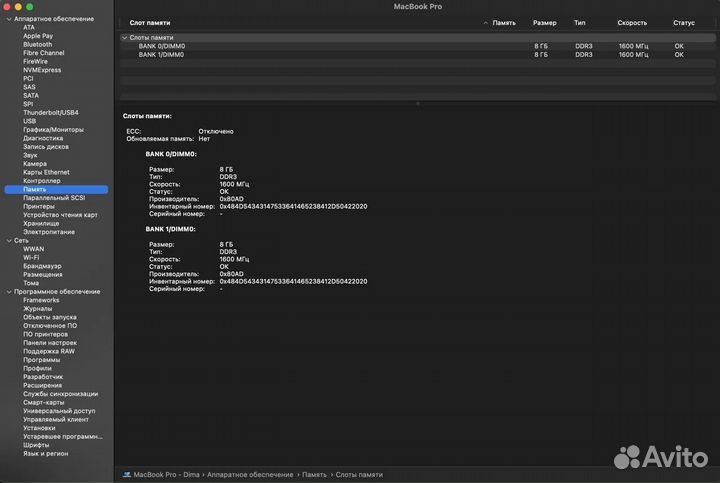Open Размещения entry
Viewport: 720px width, 483px height.
43,275
